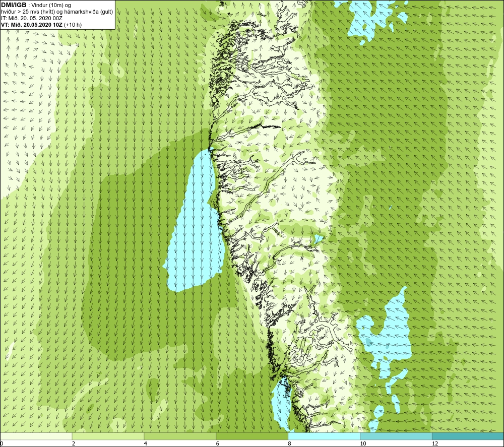Click the 6–8 m/s dark green legend swatch
Image resolution: width=504 pixels, height=447 pixels.
pyautogui.click(x=252, y=436)
